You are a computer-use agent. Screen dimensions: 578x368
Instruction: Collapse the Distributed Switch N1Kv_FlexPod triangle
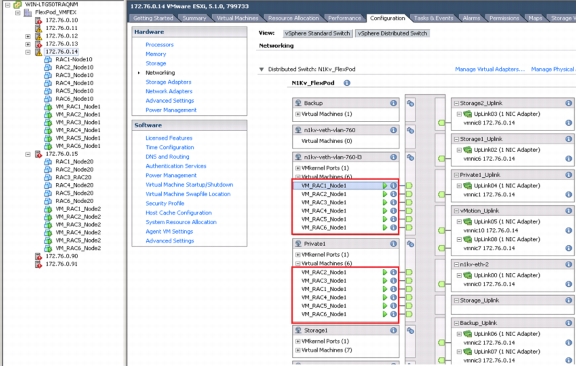point(261,69)
